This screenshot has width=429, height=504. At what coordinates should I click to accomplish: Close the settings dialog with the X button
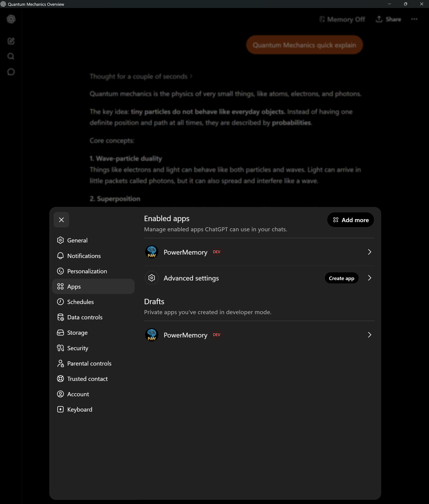[x=61, y=220]
